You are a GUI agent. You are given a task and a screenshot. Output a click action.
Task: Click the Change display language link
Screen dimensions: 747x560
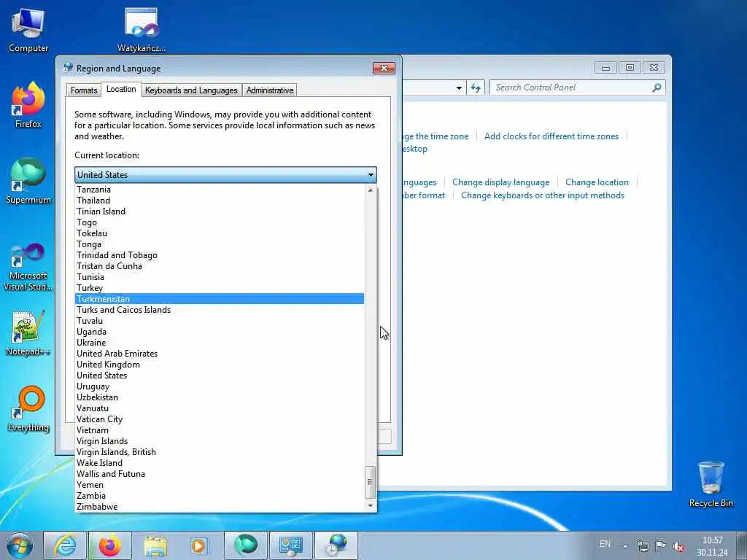point(500,182)
